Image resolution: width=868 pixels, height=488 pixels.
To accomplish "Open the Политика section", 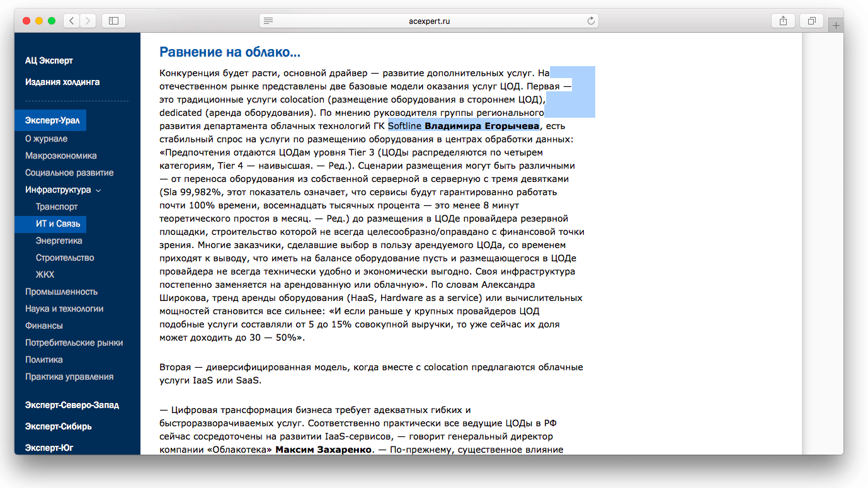I will coord(44,360).
